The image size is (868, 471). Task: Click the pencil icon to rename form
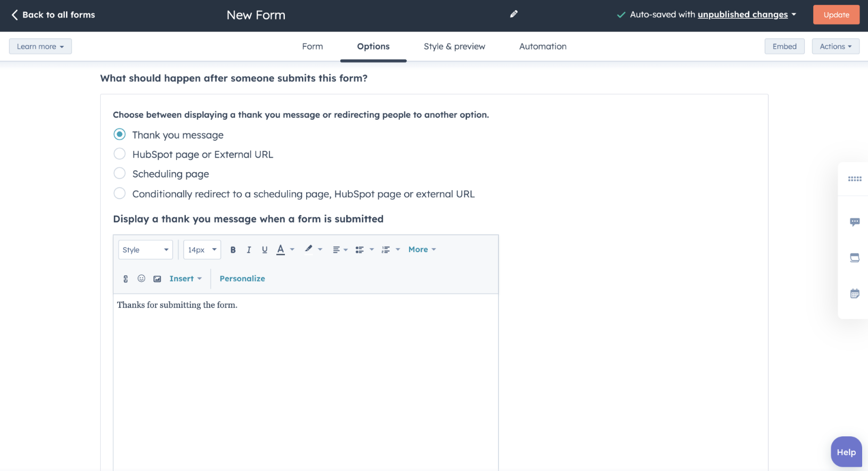(513, 14)
